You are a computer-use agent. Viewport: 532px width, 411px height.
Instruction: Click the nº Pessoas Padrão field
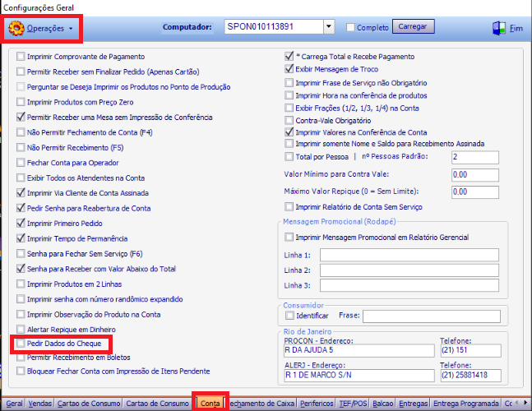[475, 157]
